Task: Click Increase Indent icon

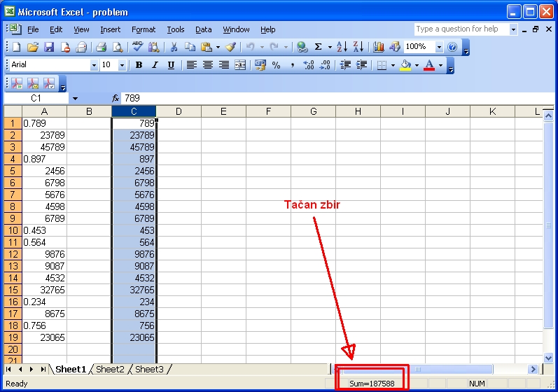Action: pyautogui.click(x=361, y=65)
